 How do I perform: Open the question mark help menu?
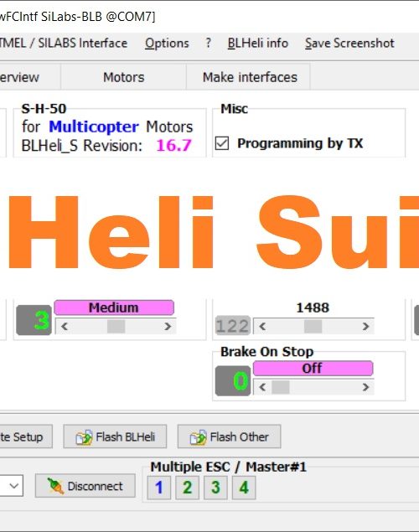point(209,43)
